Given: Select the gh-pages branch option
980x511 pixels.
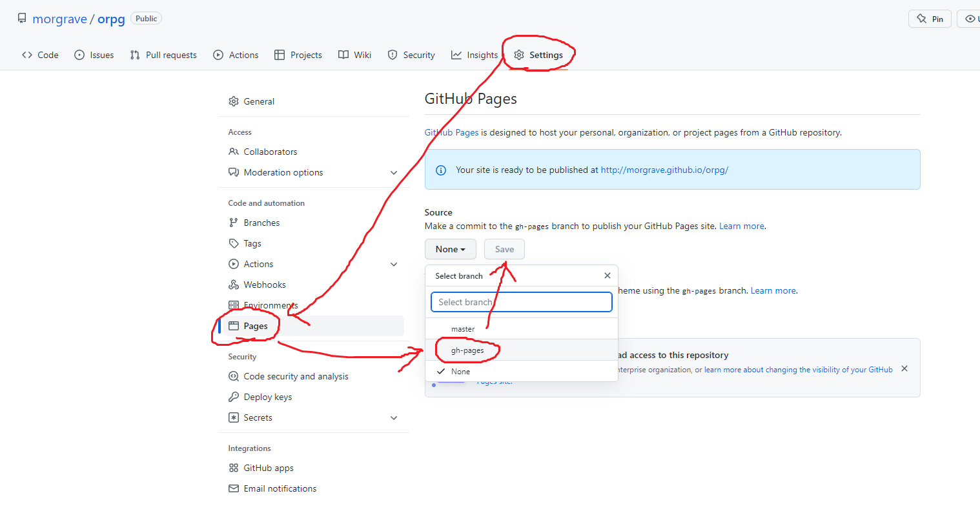Looking at the screenshot, I should click(522, 350).
